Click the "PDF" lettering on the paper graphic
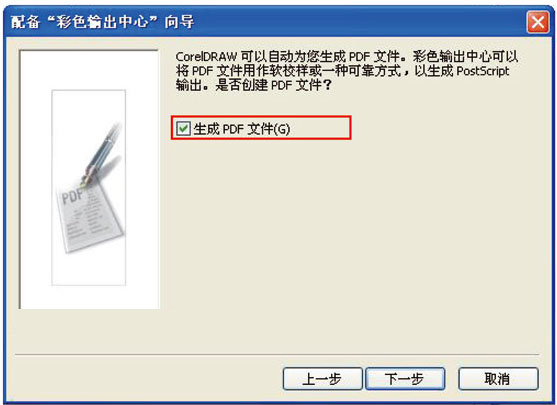Screen dimensions: 557x405 (x=72, y=196)
